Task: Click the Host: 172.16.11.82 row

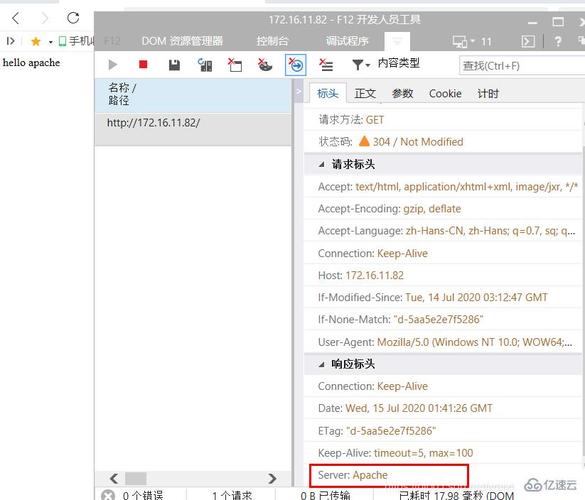Action: [x=443, y=275]
